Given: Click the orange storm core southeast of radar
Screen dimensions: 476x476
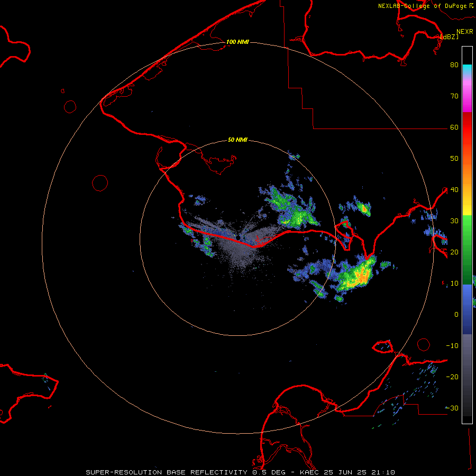Looking at the screenshot, I should click(363, 276).
